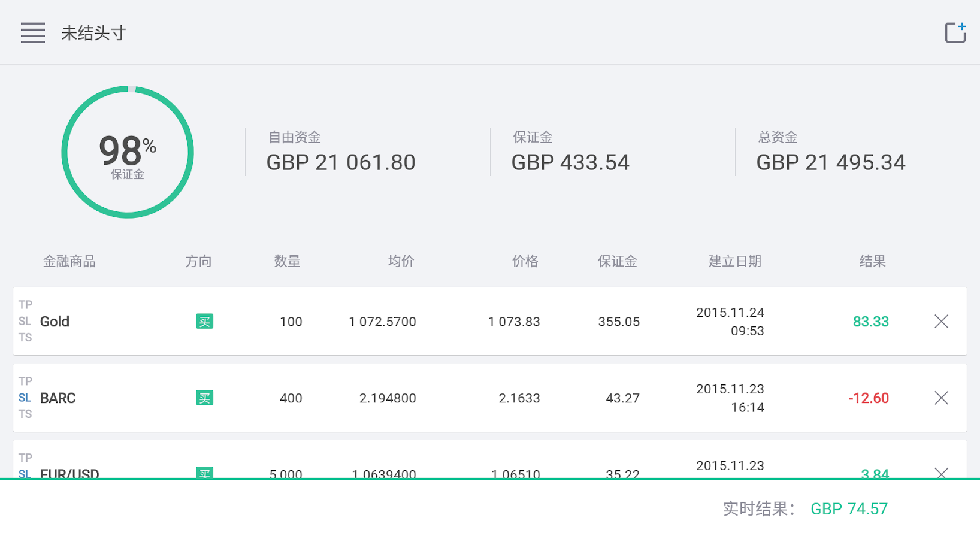Set stop loss (SL) for BARC

tap(25, 398)
